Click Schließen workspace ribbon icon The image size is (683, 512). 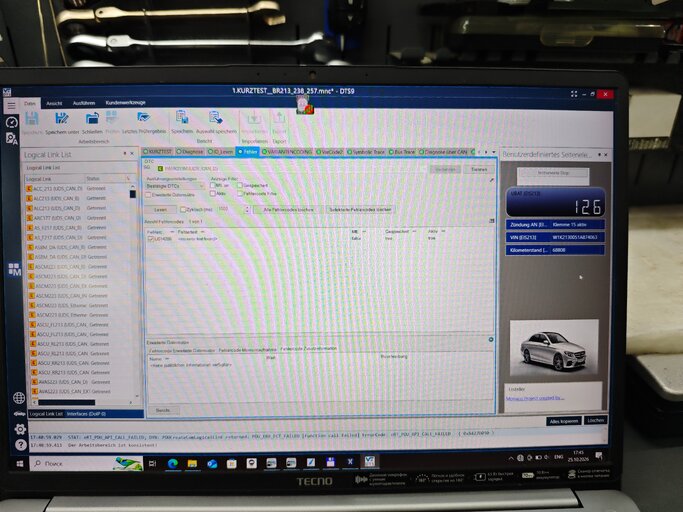[x=92, y=118]
